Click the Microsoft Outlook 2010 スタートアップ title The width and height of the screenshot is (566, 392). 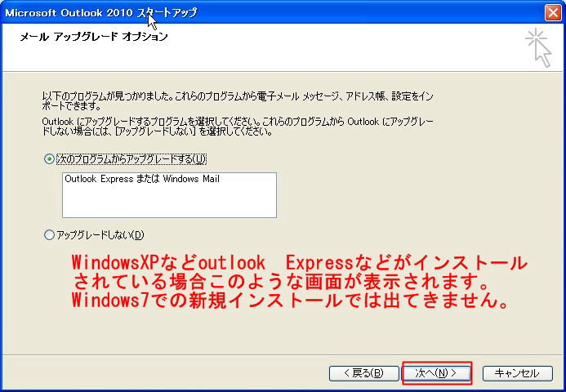pyautogui.click(x=101, y=12)
